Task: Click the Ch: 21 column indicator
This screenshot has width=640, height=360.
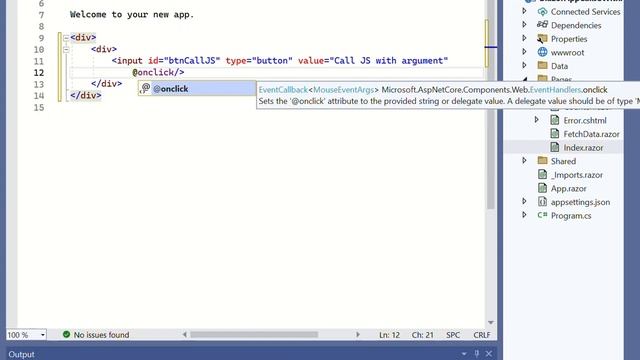Action: 422,335
